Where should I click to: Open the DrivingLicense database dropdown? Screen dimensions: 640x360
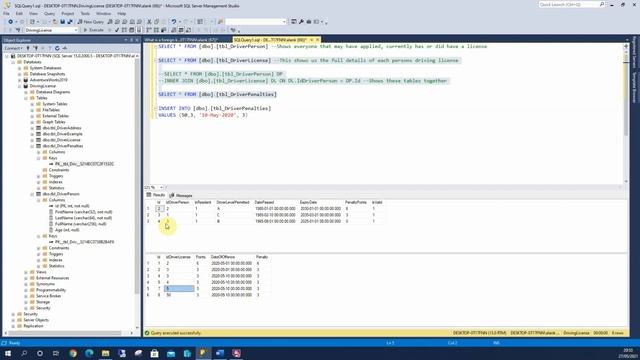51,30
